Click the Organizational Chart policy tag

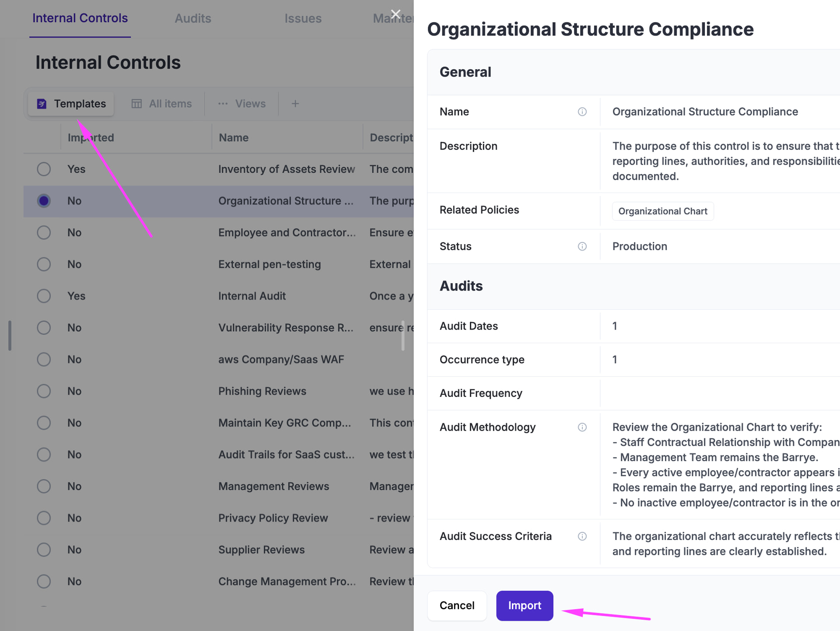(x=662, y=211)
